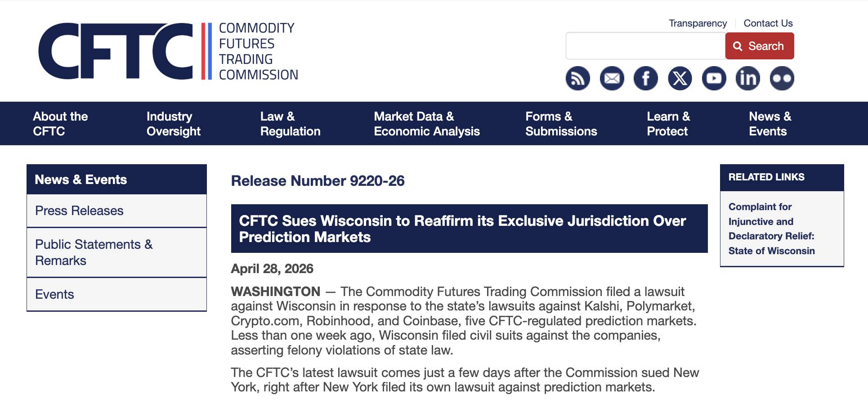868x404 pixels.
Task: Open About the CFTC menu
Action: (x=60, y=124)
